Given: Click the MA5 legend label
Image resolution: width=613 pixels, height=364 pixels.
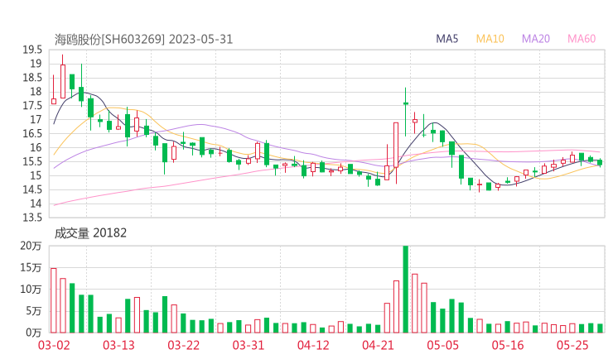Looking at the screenshot, I should click(x=446, y=39).
